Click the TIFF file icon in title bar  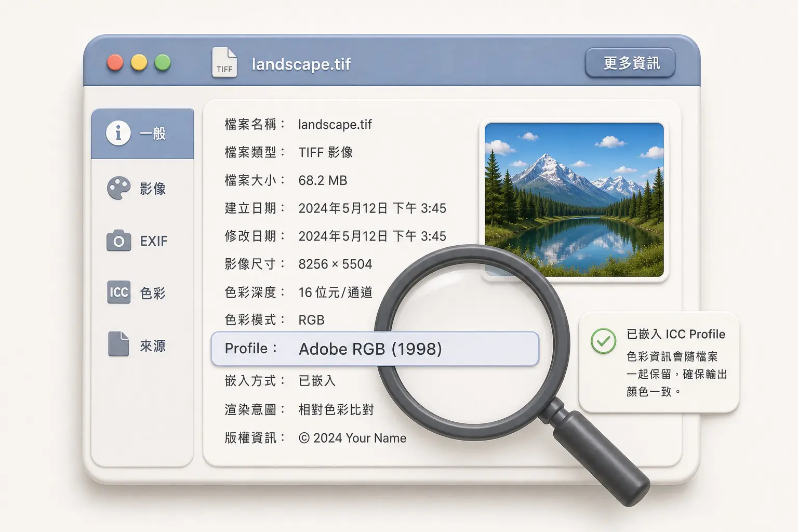pyautogui.click(x=224, y=63)
